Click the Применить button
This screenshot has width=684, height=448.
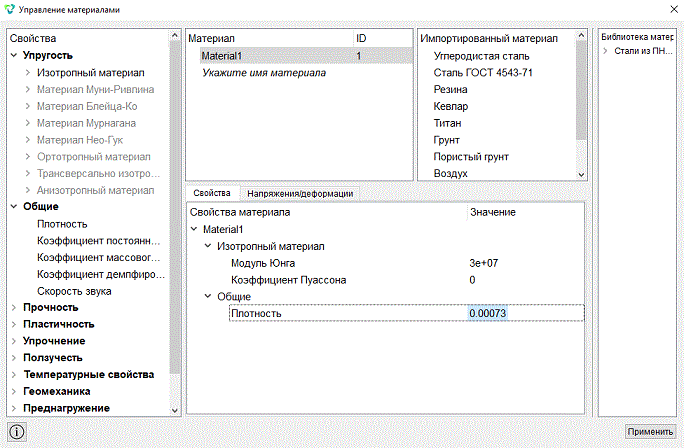650,431
